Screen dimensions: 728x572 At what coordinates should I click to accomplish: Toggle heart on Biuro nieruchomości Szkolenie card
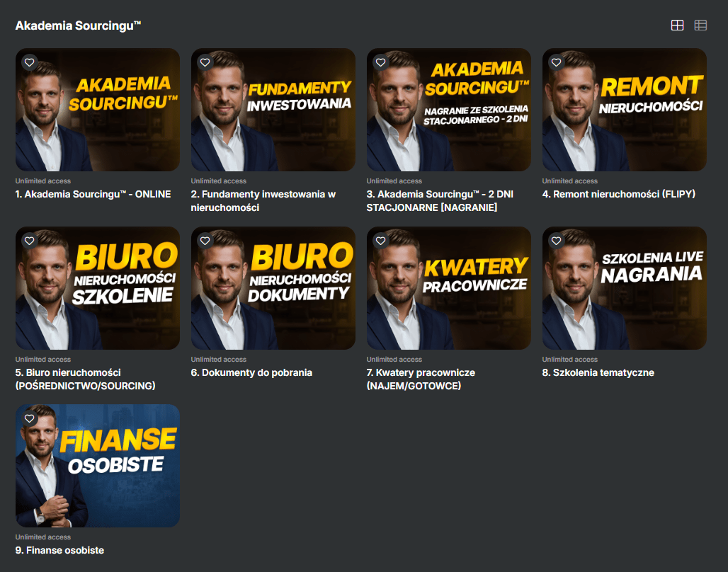[29, 241]
